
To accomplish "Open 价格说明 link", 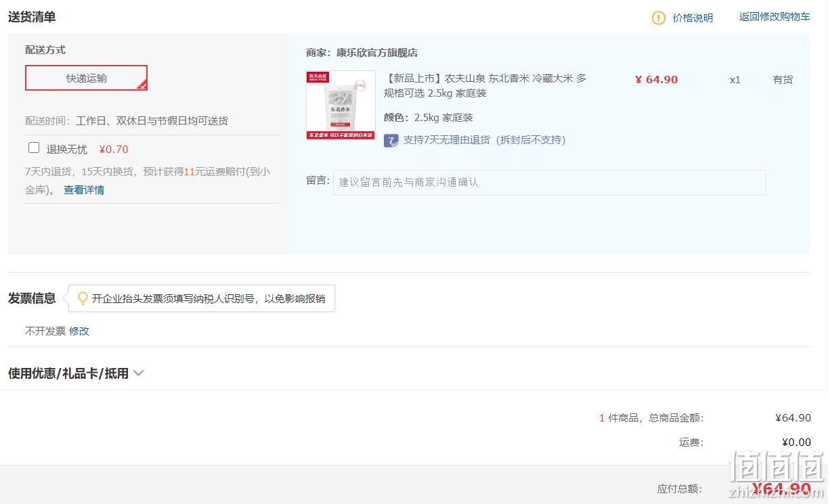I will 693,18.
